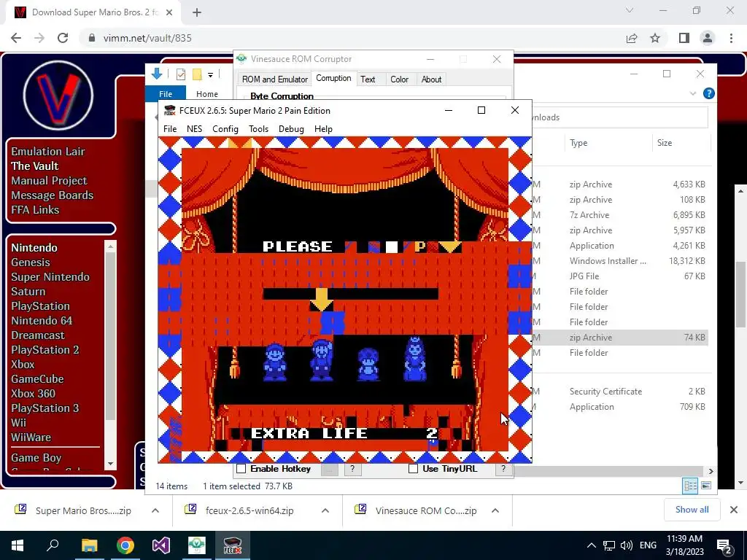Select the 7z Archive file row
The height and width of the screenshot is (560, 747).
click(619, 215)
